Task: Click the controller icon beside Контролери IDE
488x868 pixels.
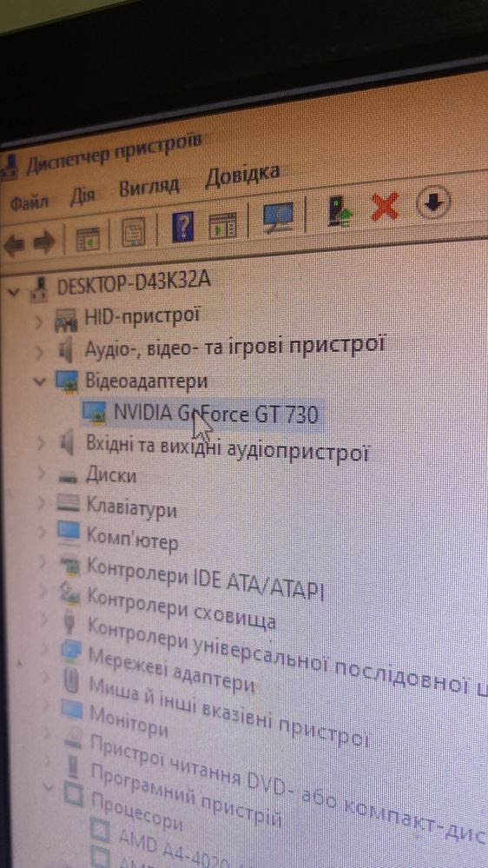Action: coord(70,564)
